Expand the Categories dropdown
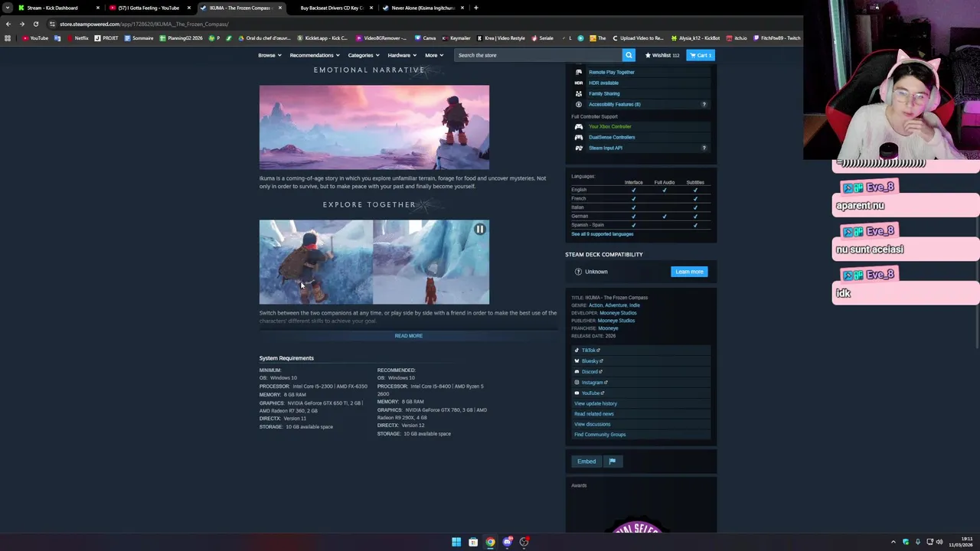Viewport: 980px width, 551px height. point(364,55)
